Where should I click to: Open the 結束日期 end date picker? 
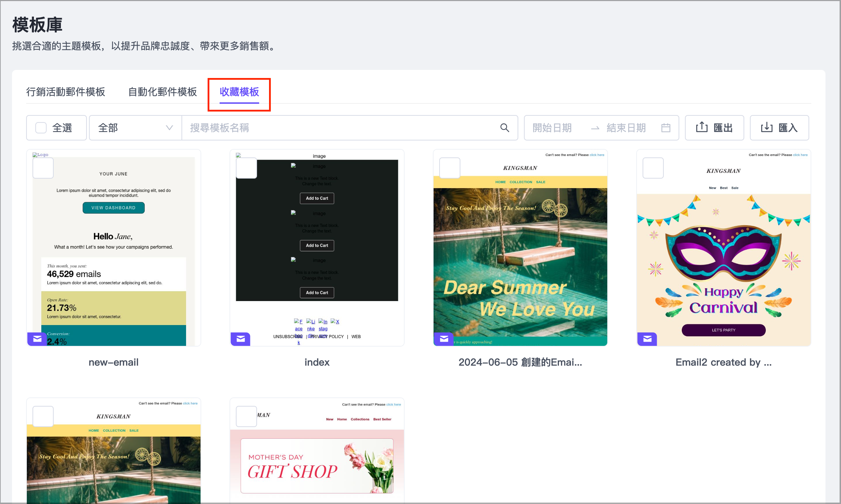pos(626,128)
